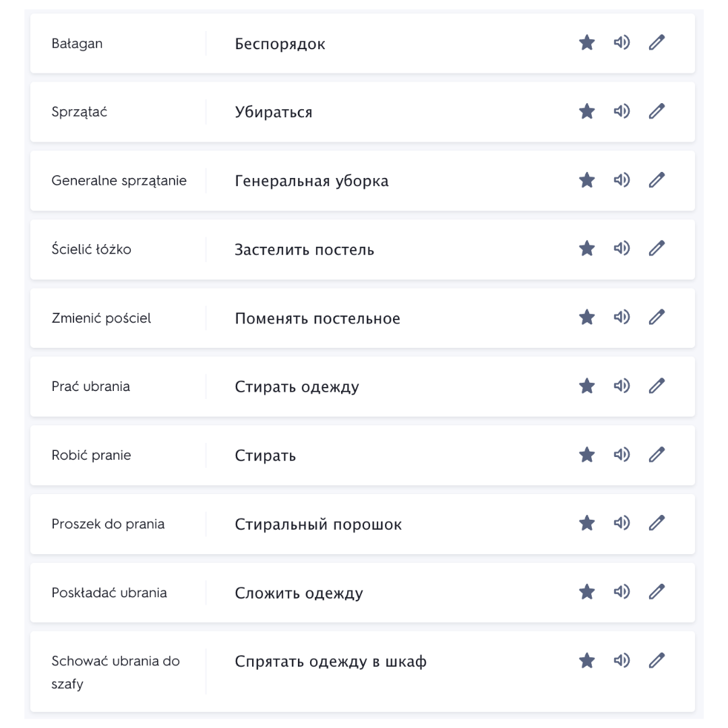Play sound for Генеральная уборка
The height and width of the screenshot is (728, 728).
[x=621, y=180]
